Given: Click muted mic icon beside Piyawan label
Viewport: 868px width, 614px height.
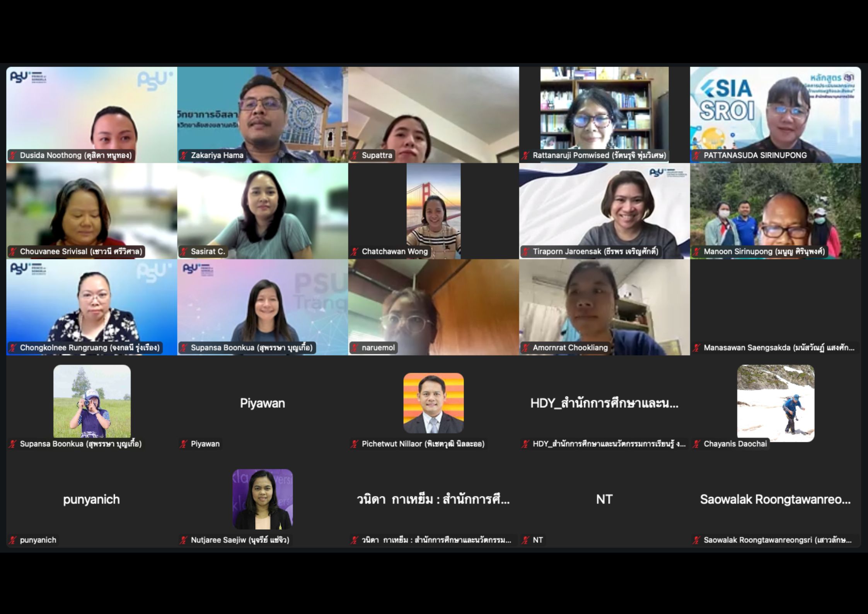Looking at the screenshot, I should point(184,444).
